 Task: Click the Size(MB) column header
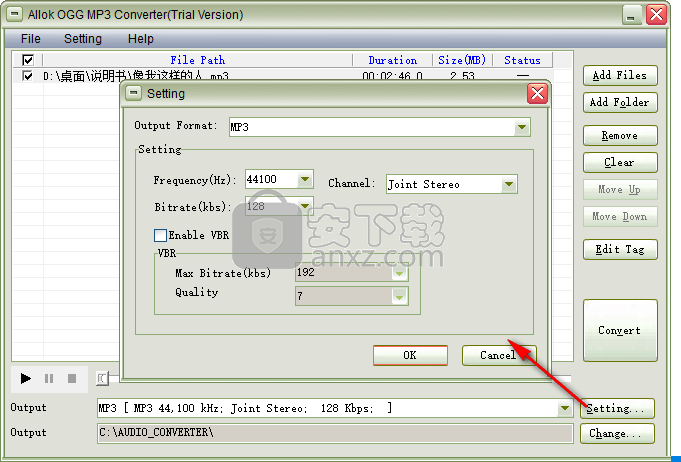[462, 60]
